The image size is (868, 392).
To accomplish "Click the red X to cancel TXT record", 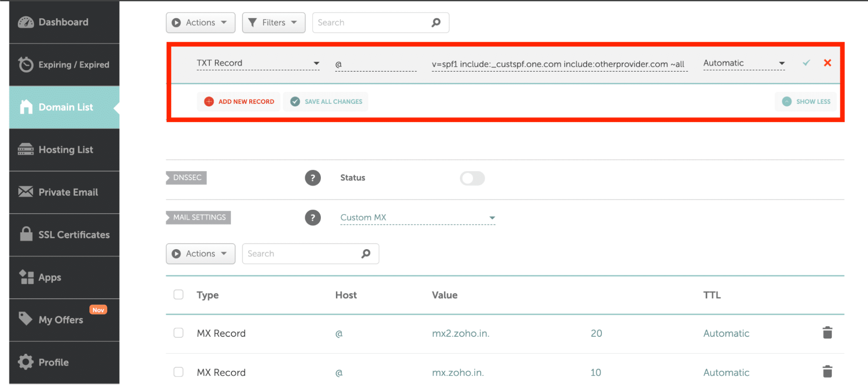I will pyautogui.click(x=827, y=63).
